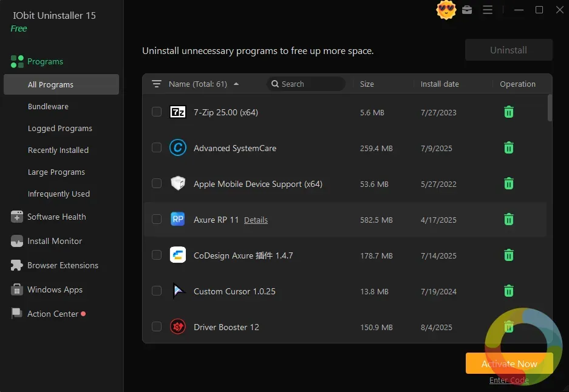The image size is (569, 392).
Task: Click the Apple Mobile Device Support icon
Action: [178, 183]
